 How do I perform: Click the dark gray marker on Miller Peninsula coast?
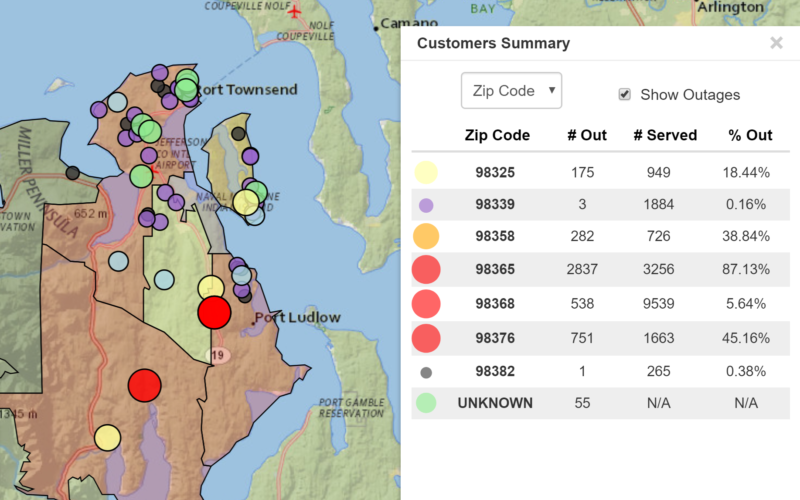coord(72,173)
